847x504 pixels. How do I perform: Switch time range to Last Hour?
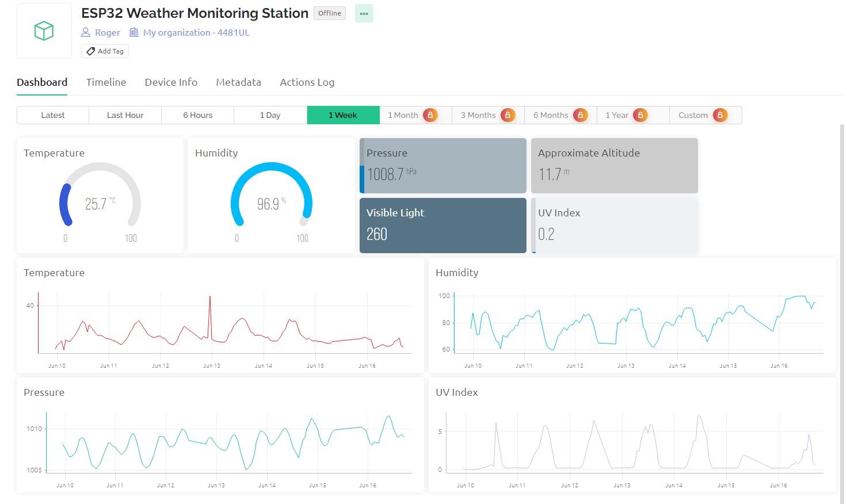[x=125, y=115]
